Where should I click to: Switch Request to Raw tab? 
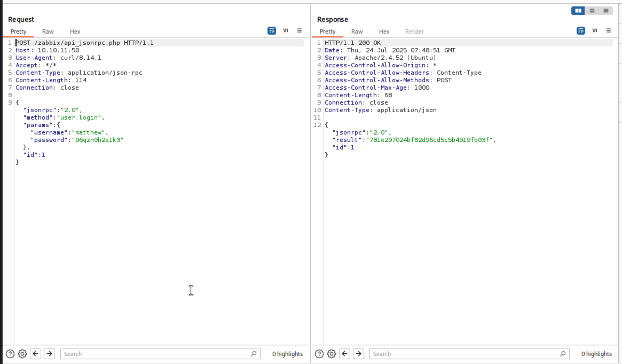click(x=48, y=31)
